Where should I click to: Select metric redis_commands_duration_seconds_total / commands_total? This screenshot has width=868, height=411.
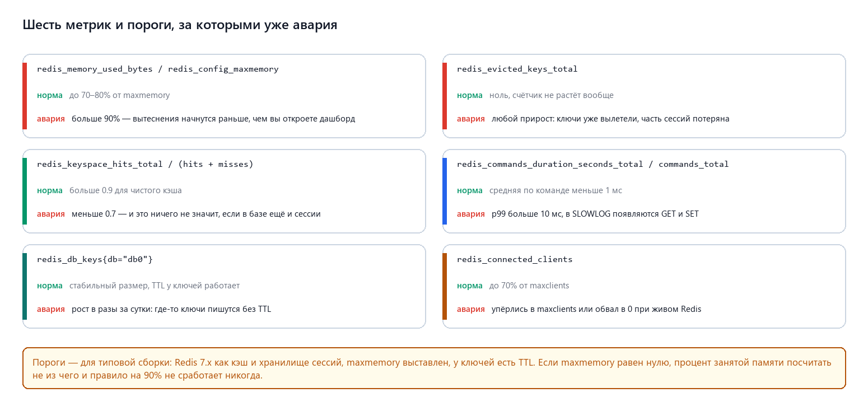tap(593, 164)
